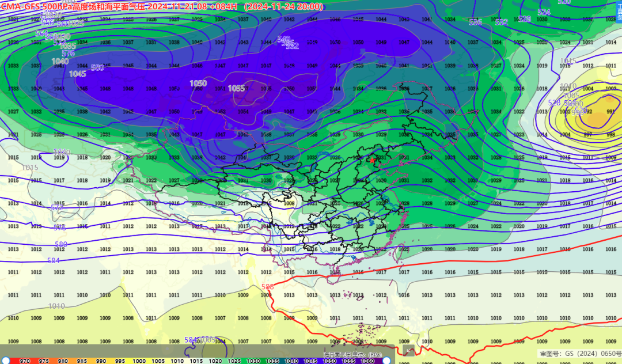The height and width of the screenshot is (364, 622).
Task: Select the 970 hPa red legend swatch
Action: 25,361
